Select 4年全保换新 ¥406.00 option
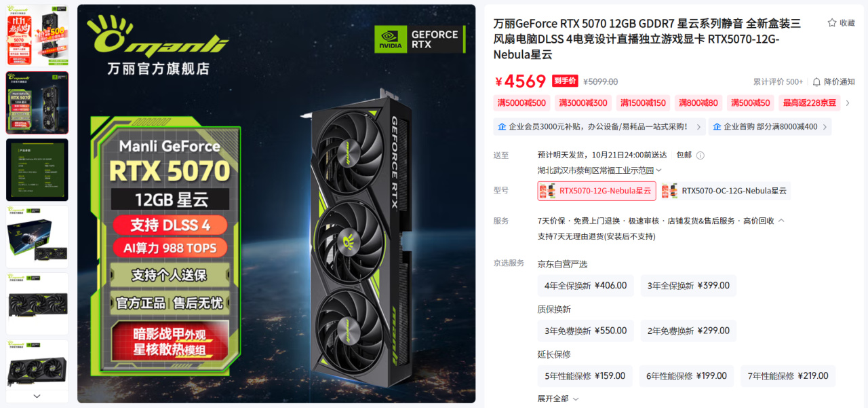Viewport: 868px width, 408px height. point(586,286)
